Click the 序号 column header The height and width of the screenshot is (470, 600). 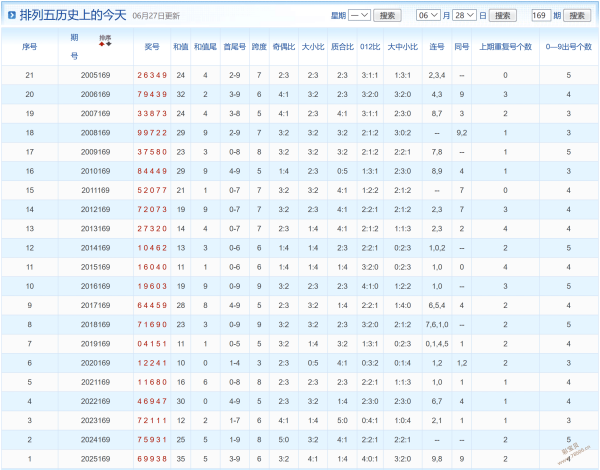pos(29,47)
